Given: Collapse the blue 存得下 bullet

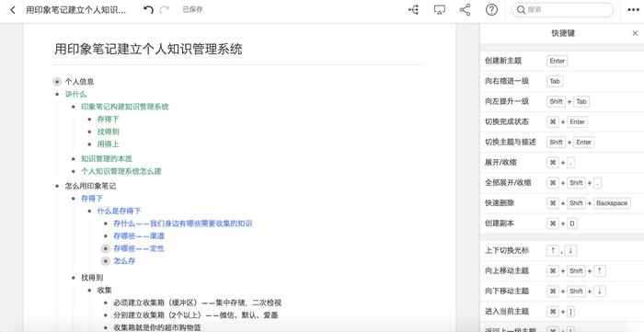Looking at the screenshot, I should 74,199.
